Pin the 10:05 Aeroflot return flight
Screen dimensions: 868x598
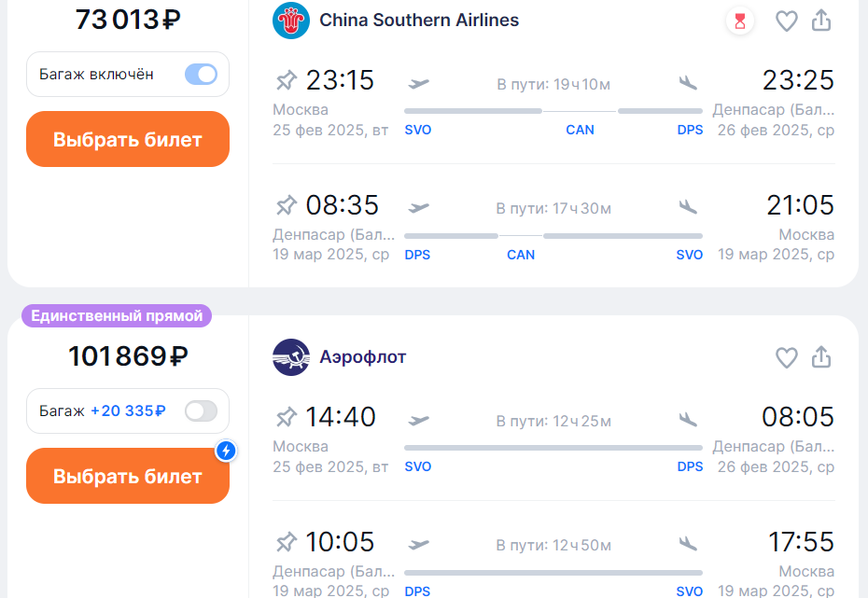coord(287,542)
